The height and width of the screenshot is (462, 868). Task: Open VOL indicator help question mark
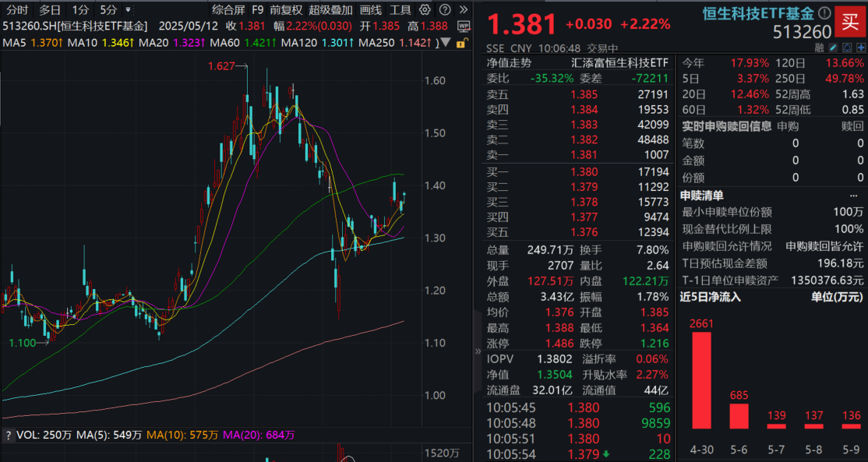[8, 435]
